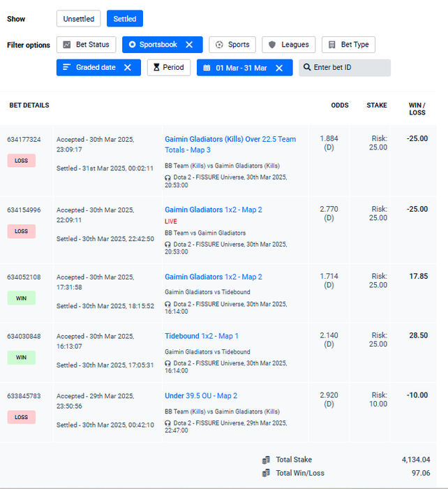Clear the Graded date filter X icon
Screen dimensions: 448x489
127,68
